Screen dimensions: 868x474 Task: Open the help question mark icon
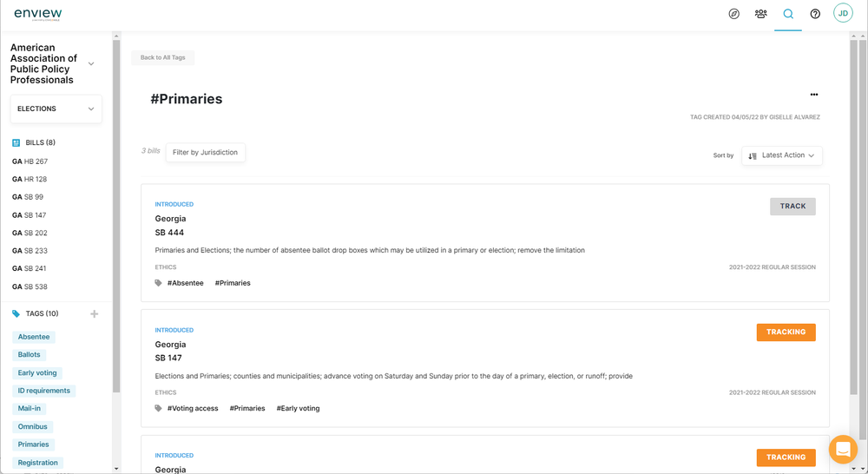click(815, 14)
